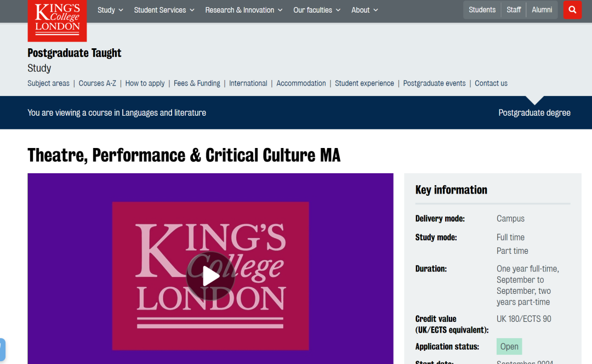Open the How to apply page
Image resolution: width=592 pixels, height=364 pixels.
(145, 83)
